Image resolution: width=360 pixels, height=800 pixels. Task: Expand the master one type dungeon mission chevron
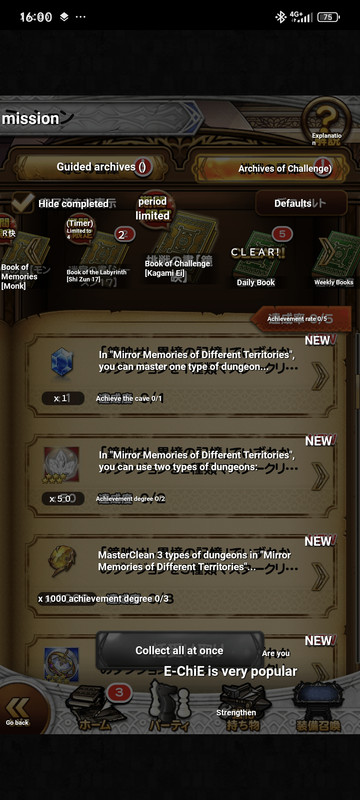point(320,376)
